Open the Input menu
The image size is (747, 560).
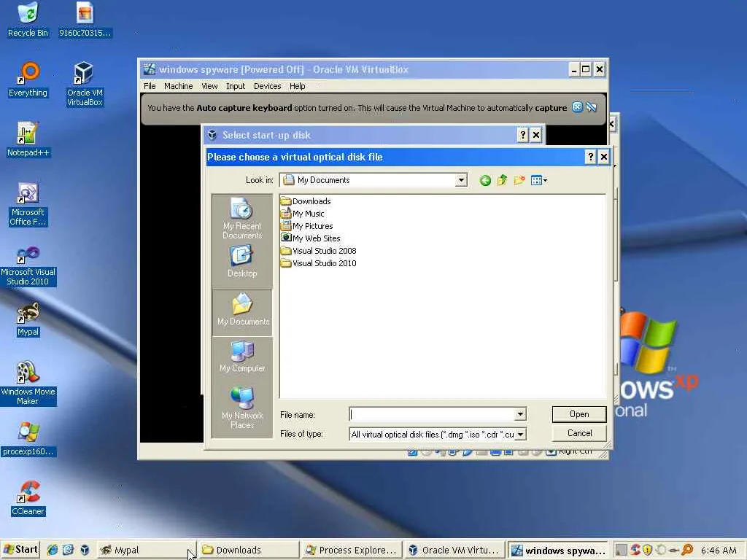(x=236, y=86)
